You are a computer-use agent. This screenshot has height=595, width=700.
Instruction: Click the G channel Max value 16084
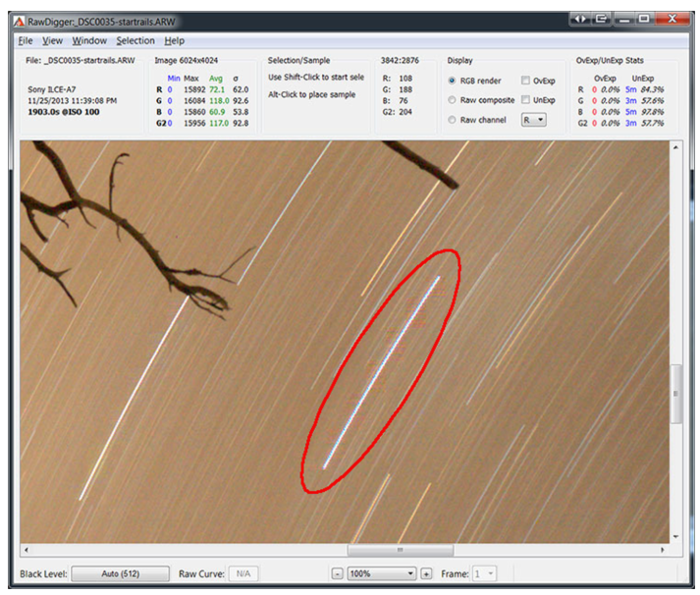[195, 101]
